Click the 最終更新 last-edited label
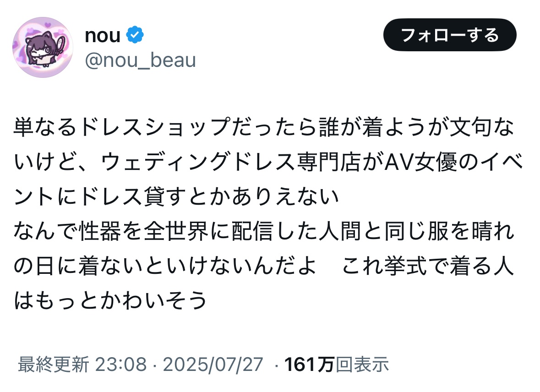Viewport: 540px width, 392px height. tap(53, 365)
